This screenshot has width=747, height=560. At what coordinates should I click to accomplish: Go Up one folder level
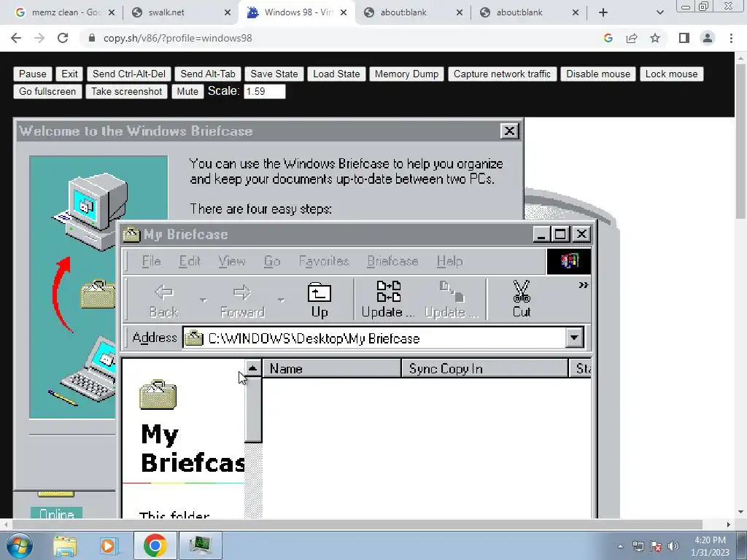[x=320, y=299]
